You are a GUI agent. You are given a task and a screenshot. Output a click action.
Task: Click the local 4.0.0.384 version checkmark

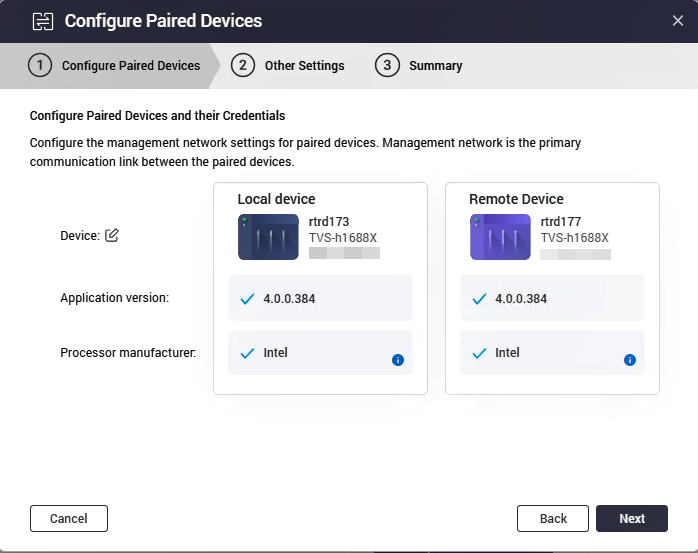click(x=247, y=298)
